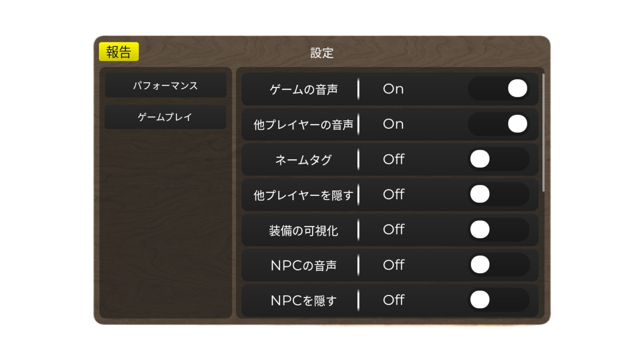Screen dimensions: 644x362
Task: Enable the 他プレイヤーを隠す toggle switch
Action: [498, 194]
